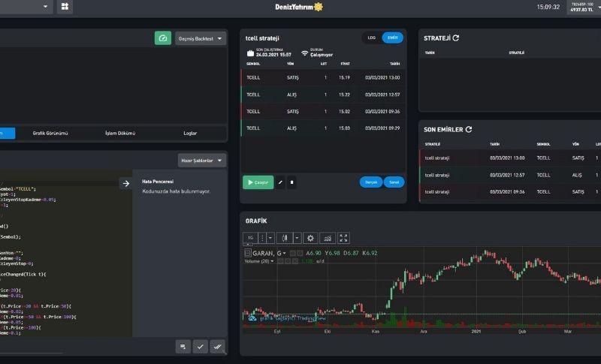Click the 15:09:32 clock display
Image resolution: width=601 pixels, height=364 pixels.
click(x=548, y=7)
